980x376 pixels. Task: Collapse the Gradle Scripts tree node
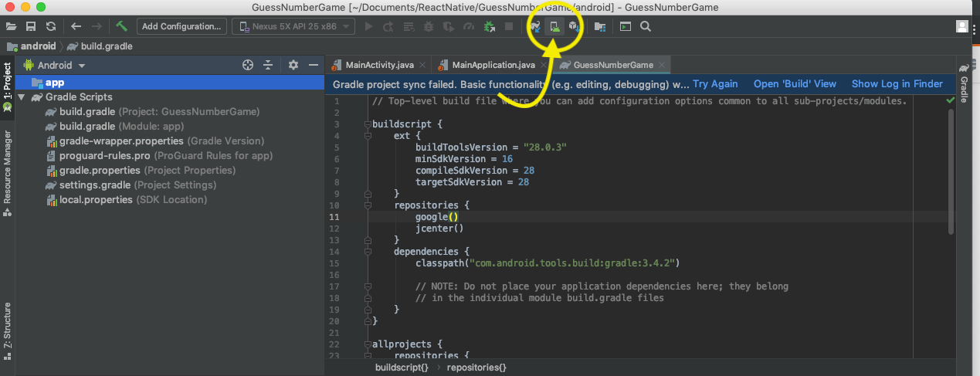[x=22, y=97]
